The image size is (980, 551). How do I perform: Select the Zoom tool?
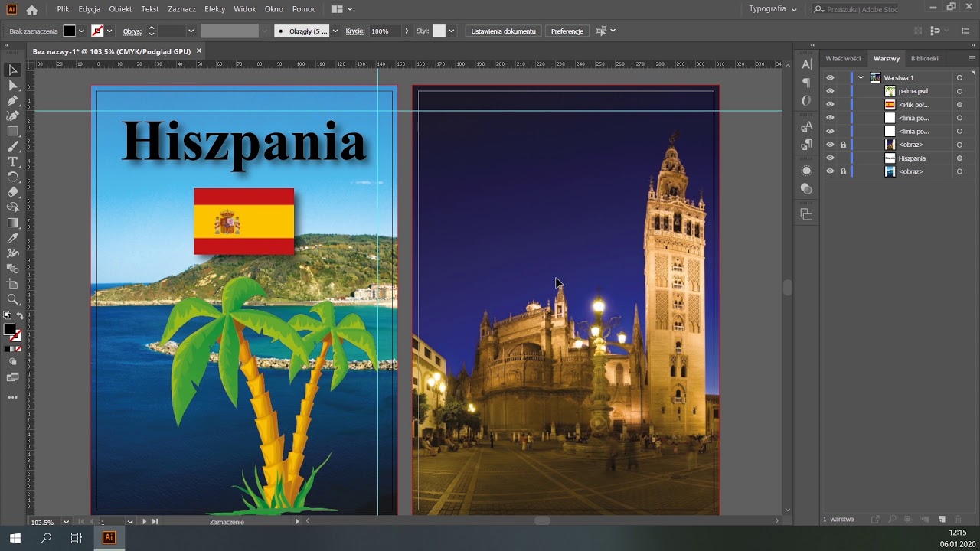click(12, 299)
